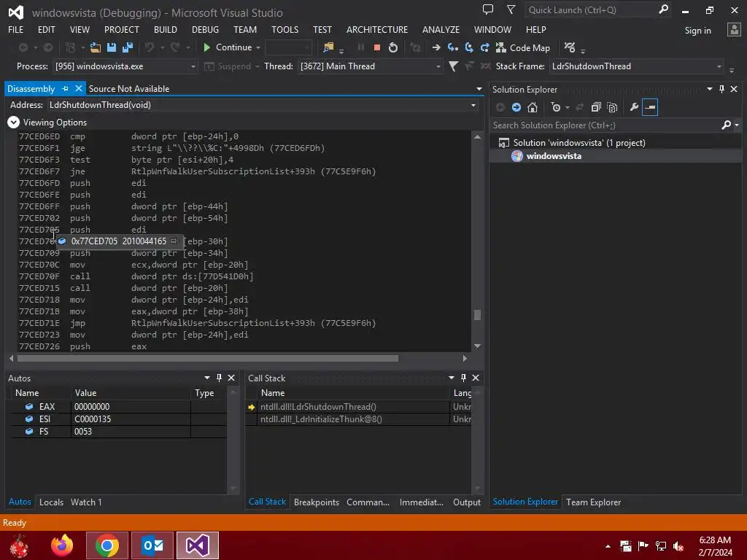Click Solution Explorer Home icon

pos(533,107)
